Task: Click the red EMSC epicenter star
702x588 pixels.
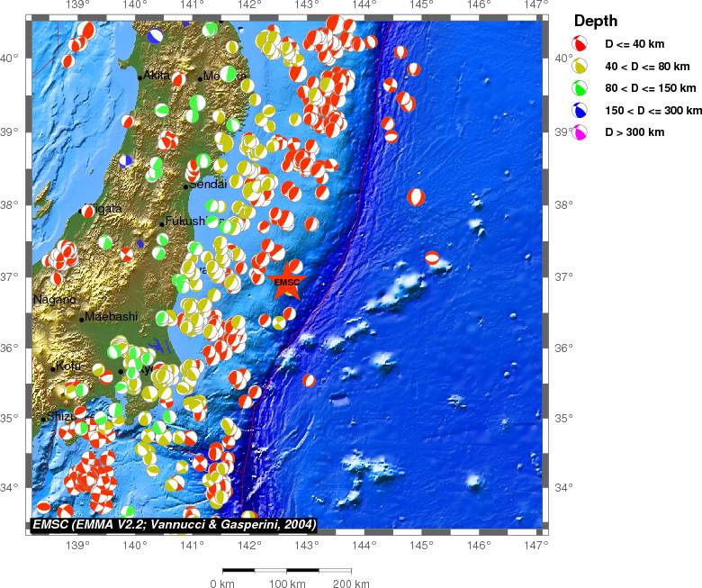Action: 287,282
